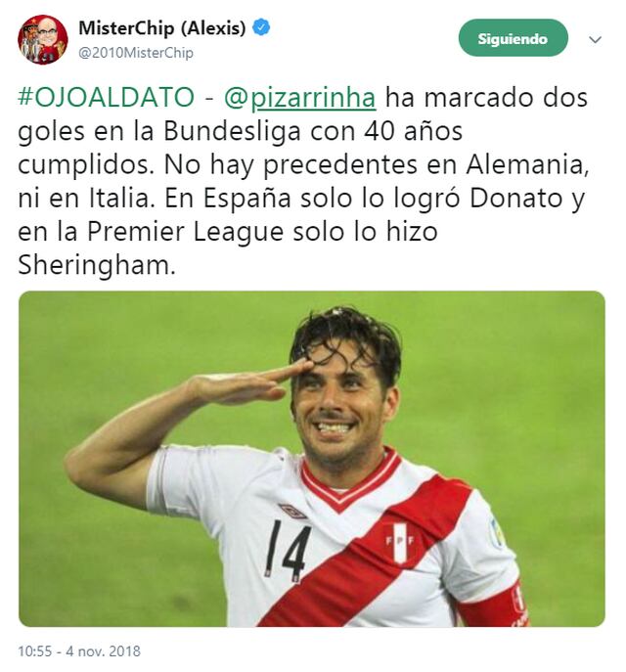Viewport: 626px width, 672px height.
Task: Visit the @pizarrinha mention profile
Action: pyautogui.click(x=299, y=97)
